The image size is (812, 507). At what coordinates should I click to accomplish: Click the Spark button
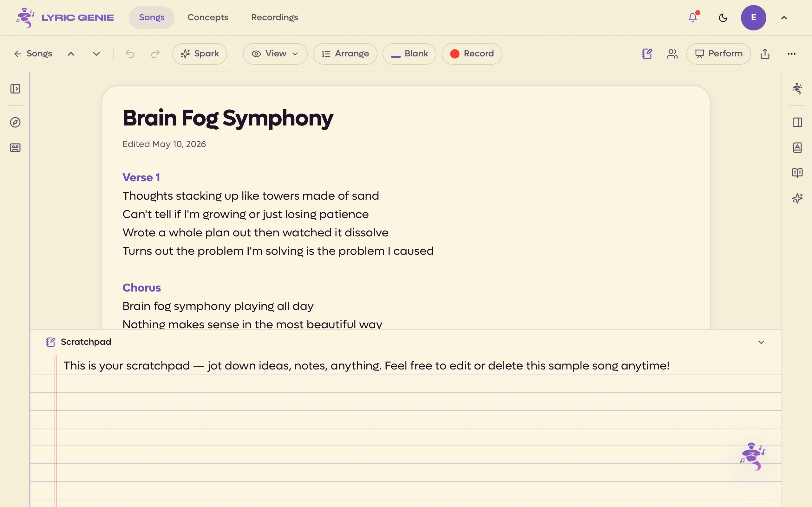click(x=199, y=54)
